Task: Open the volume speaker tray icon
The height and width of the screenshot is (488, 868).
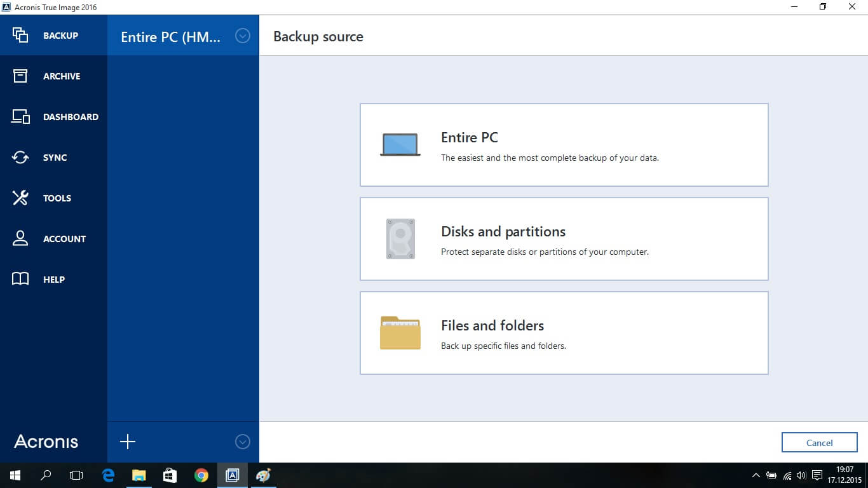Action: point(801,475)
